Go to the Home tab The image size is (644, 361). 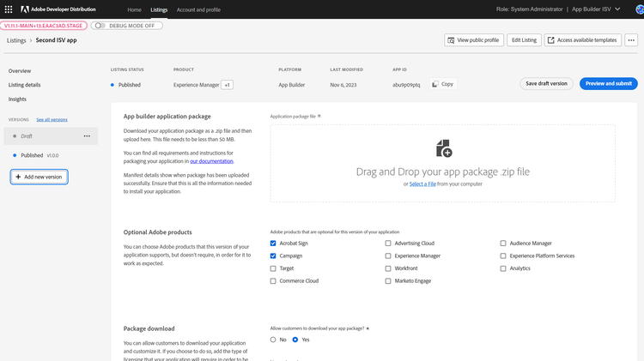click(x=134, y=9)
